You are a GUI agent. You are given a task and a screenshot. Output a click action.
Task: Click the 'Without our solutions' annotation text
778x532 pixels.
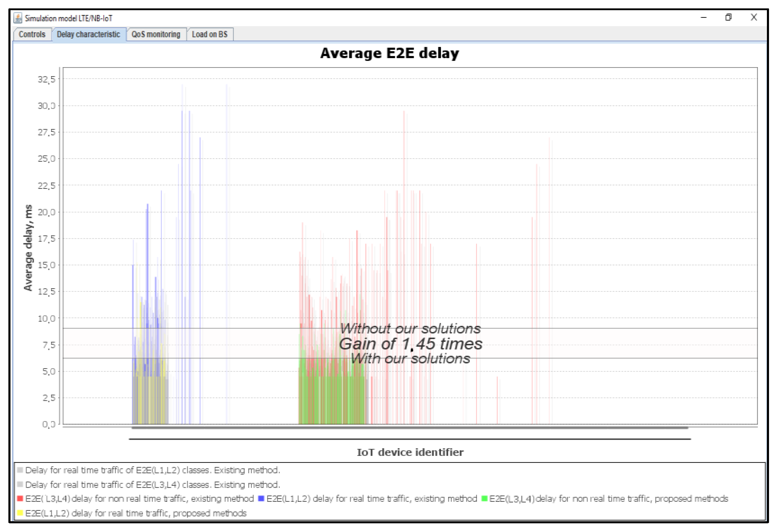click(410, 329)
